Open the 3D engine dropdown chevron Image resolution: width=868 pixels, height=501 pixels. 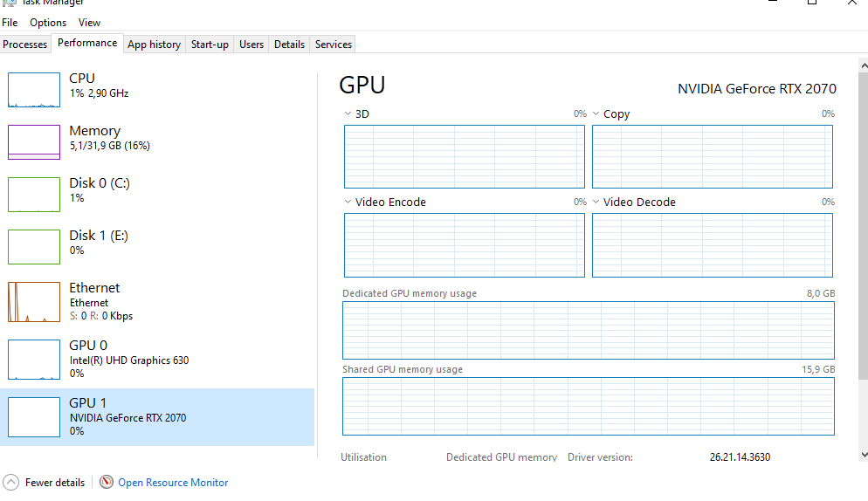tap(348, 113)
